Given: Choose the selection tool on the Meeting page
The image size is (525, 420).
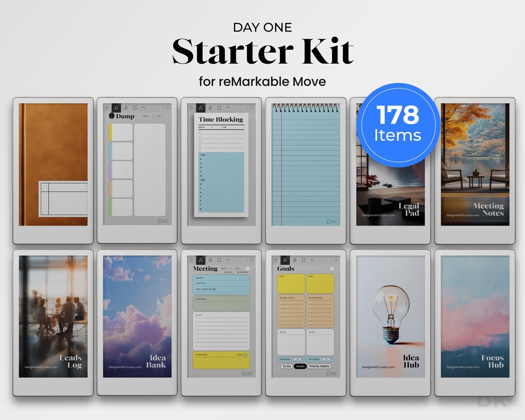Looking at the screenshot, I should (219, 260).
